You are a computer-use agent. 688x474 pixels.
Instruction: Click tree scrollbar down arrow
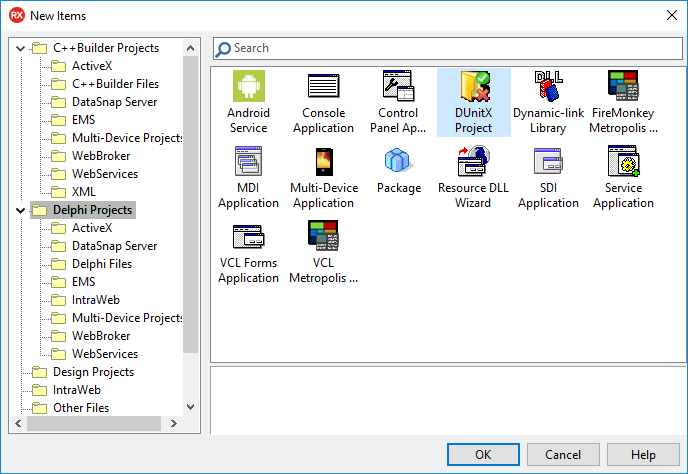pos(190,407)
